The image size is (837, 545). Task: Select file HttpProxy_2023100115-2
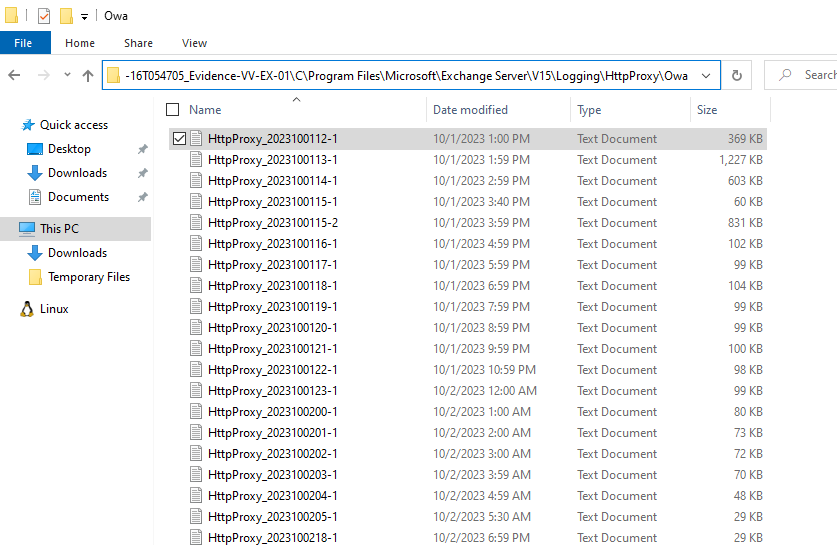point(273,223)
